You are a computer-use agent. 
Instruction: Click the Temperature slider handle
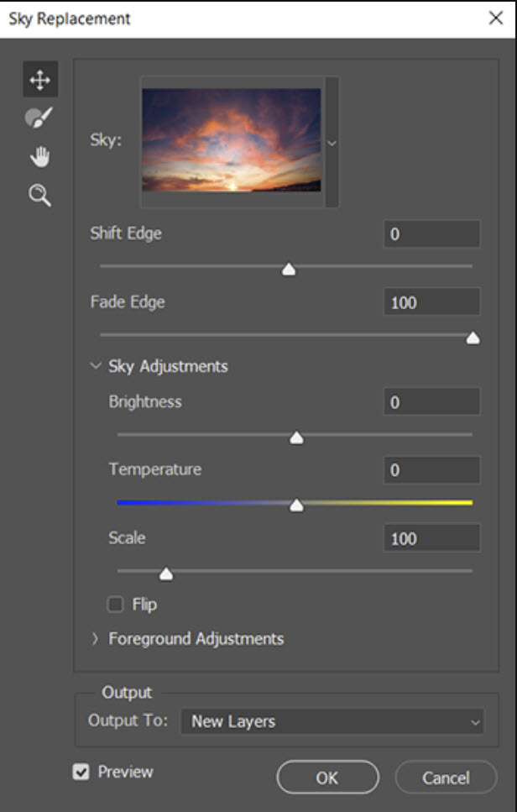[x=296, y=506]
